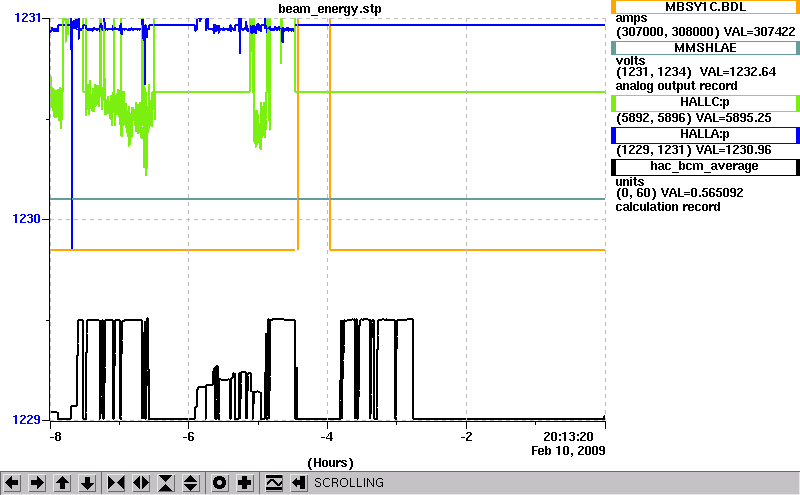This screenshot has height=495, width=800.
Task: Click the 1231 y-axis label
Action: click(x=28, y=18)
